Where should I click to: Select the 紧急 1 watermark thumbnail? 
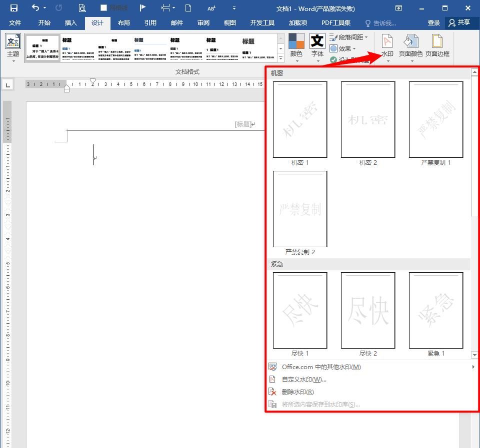[436, 310]
